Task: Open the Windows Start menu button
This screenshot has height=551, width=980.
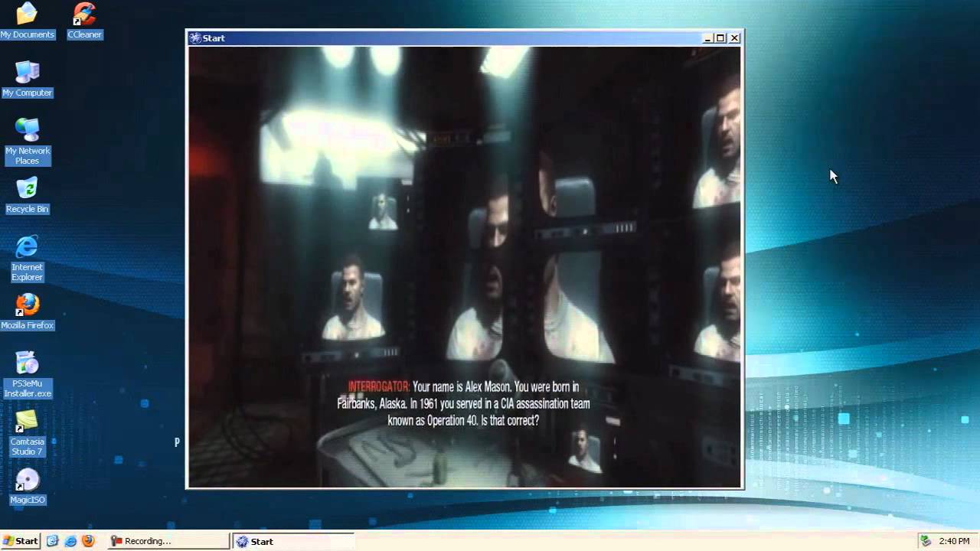Action: point(21,541)
